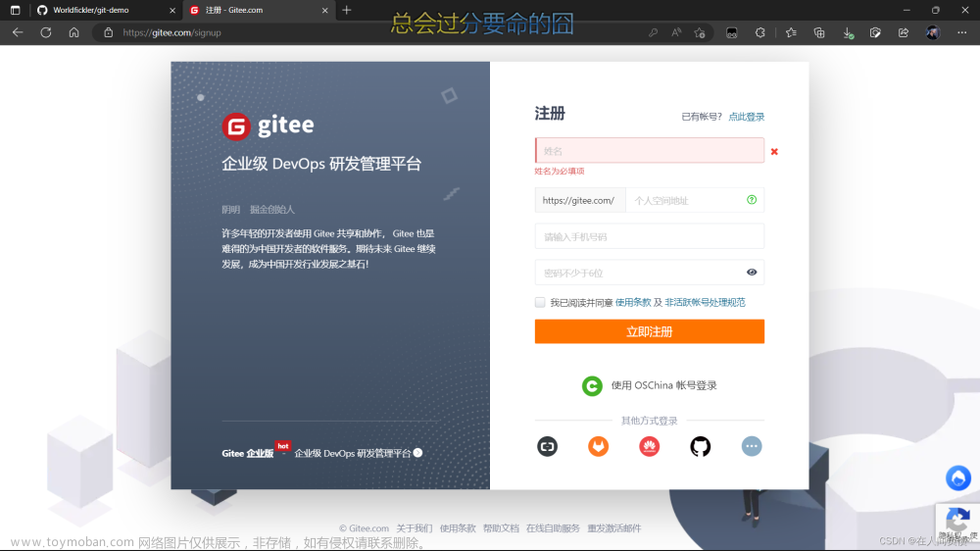Open the tab actions menu icon
Viewport: 980px width, 551px height.
pos(15,10)
